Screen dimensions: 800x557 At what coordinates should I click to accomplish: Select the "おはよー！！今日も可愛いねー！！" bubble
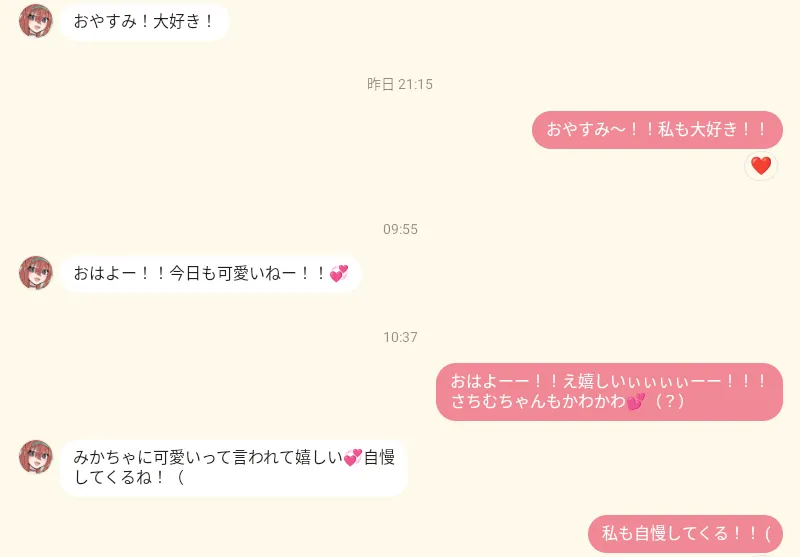coord(211,273)
